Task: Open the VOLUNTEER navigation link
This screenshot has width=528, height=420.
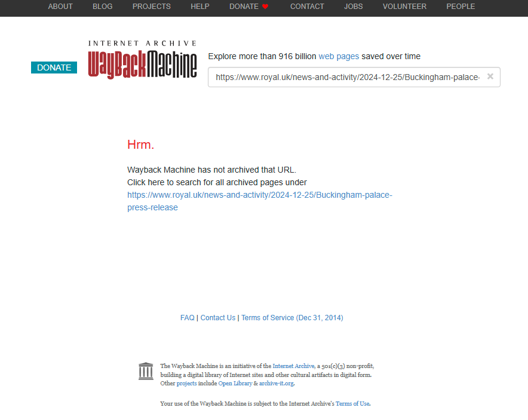Action: 404,7
